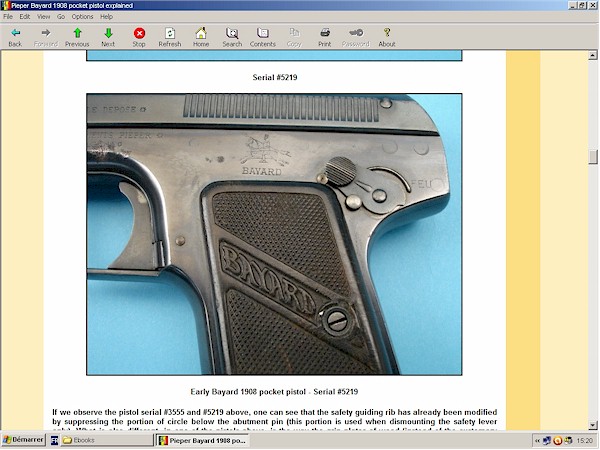The width and height of the screenshot is (600, 450).
Task: Open the Home page
Action: pyautogui.click(x=201, y=37)
